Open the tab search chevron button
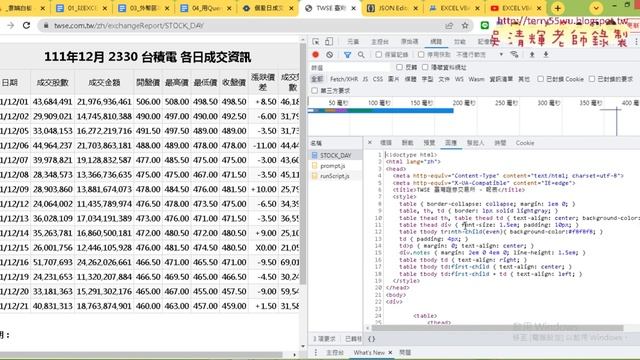 click(596, 8)
